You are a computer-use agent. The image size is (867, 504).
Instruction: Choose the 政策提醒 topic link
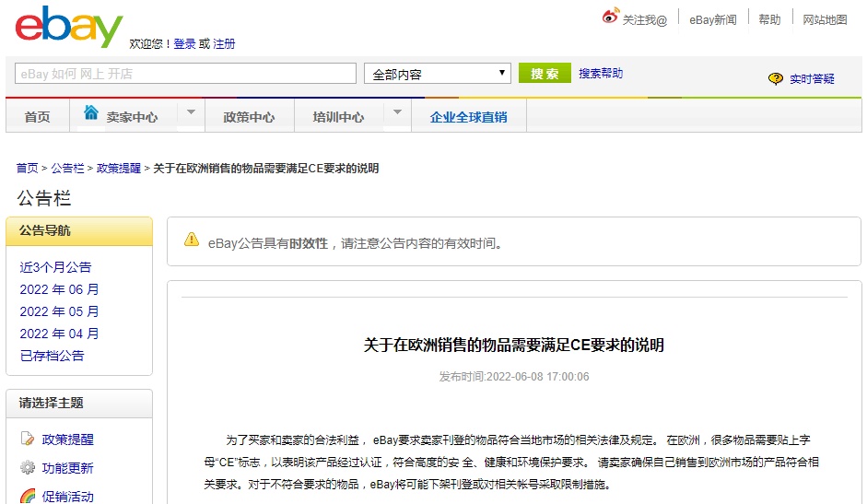(x=67, y=440)
